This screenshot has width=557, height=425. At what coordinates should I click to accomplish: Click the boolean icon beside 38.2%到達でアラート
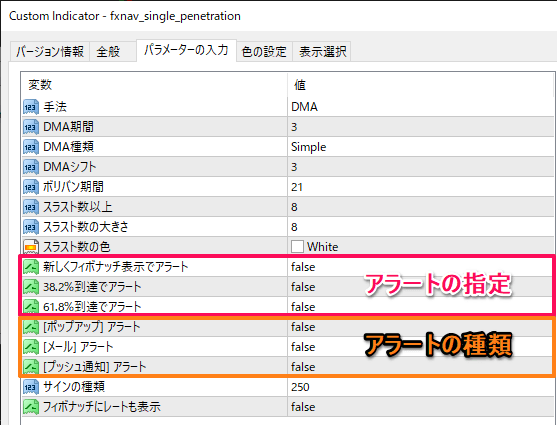pyautogui.click(x=31, y=287)
